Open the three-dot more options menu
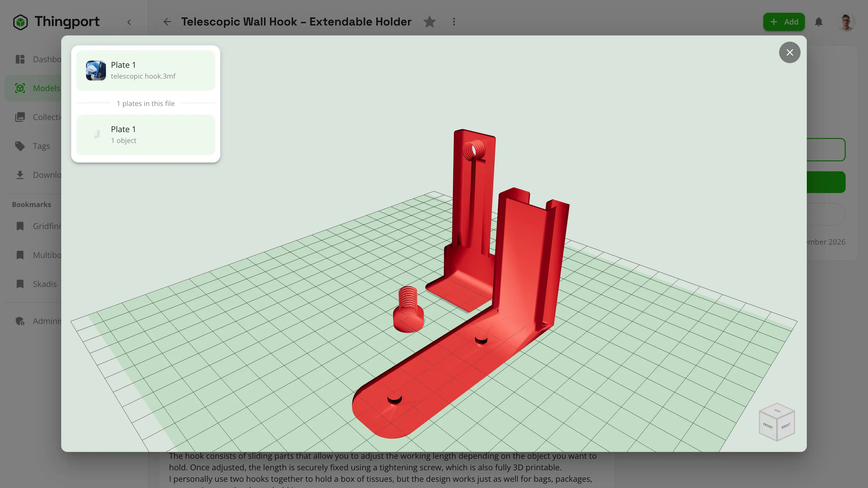 pyautogui.click(x=454, y=22)
